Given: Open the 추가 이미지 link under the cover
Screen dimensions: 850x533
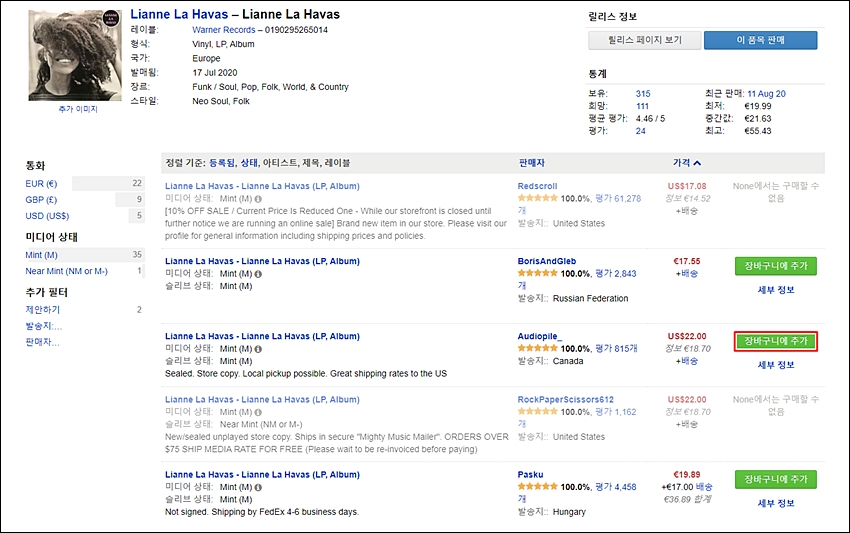Looking at the screenshot, I should (x=78, y=109).
